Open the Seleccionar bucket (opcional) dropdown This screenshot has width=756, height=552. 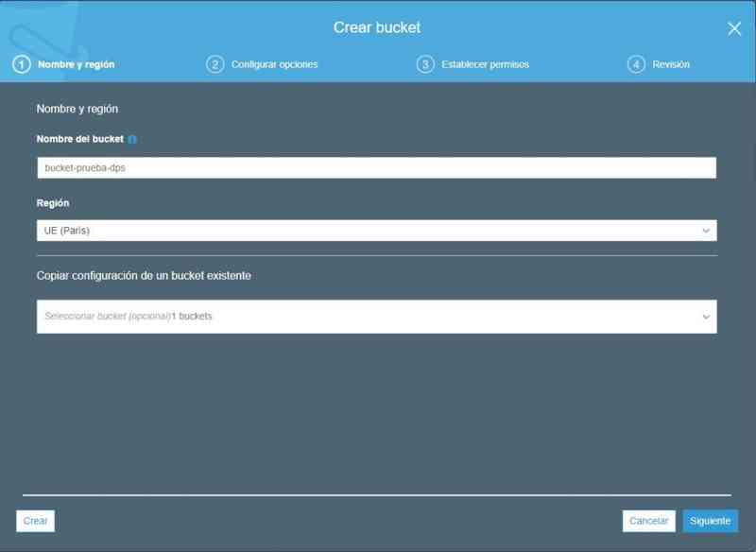click(376, 317)
